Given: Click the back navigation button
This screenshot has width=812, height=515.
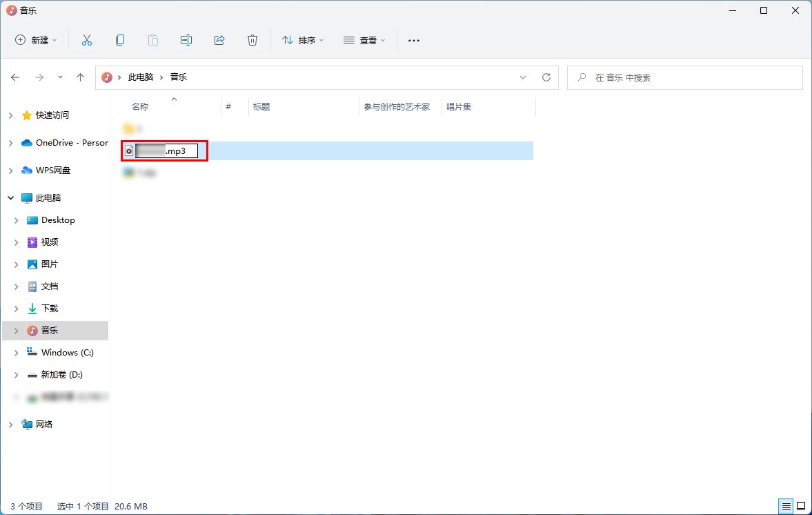Looking at the screenshot, I should [x=14, y=77].
